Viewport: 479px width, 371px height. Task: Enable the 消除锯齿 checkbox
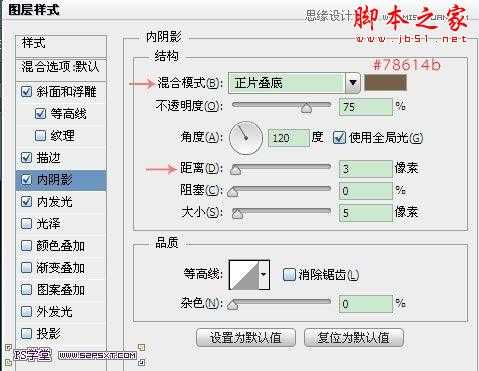[289, 275]
